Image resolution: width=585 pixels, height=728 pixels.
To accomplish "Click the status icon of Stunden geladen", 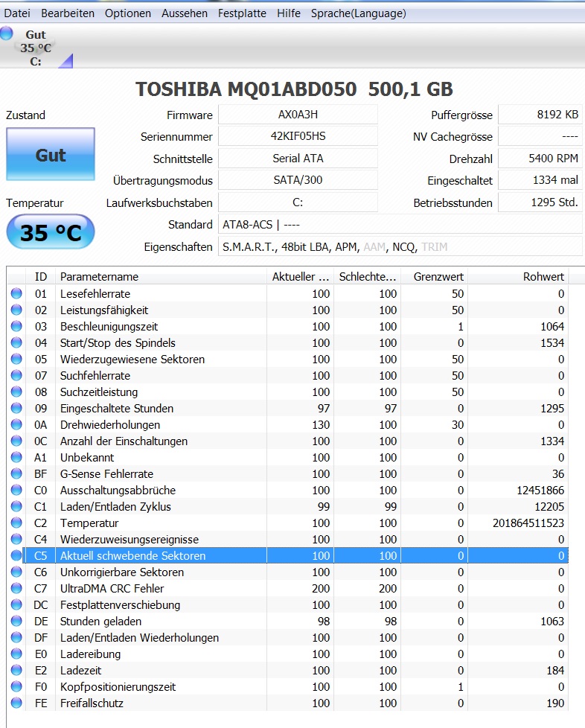I will point(16,622).
